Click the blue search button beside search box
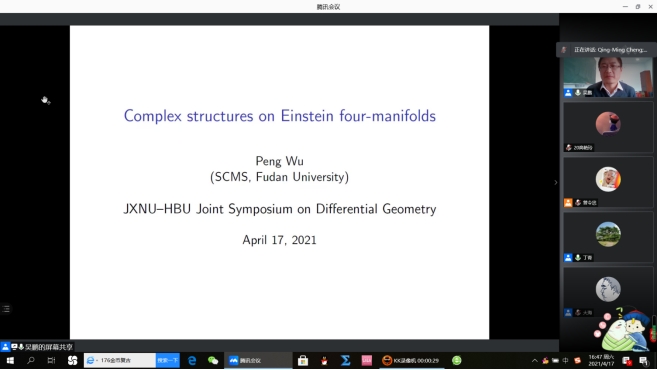This screenshot has height=370, width=657. pyautogui.click(x=168, y=360)
